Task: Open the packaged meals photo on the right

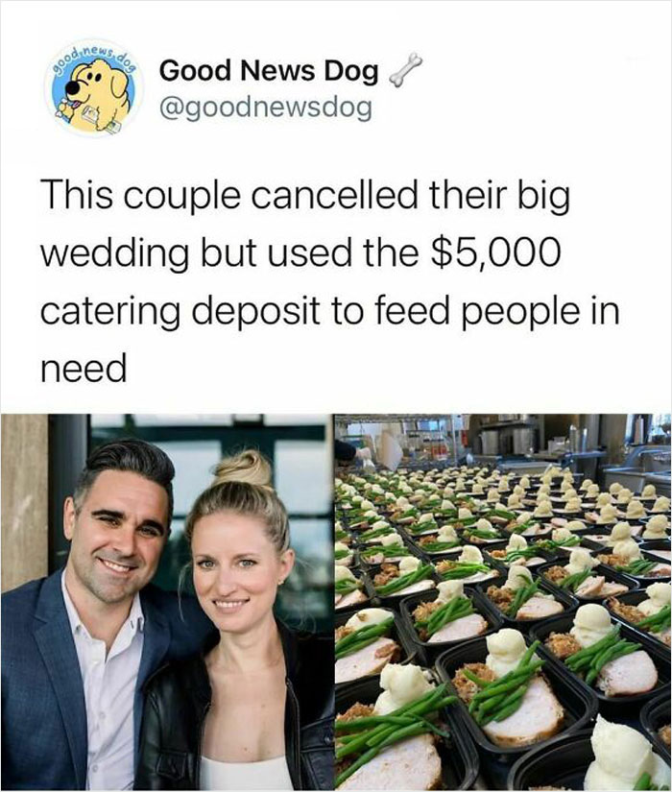Action: tap(503, 602)
